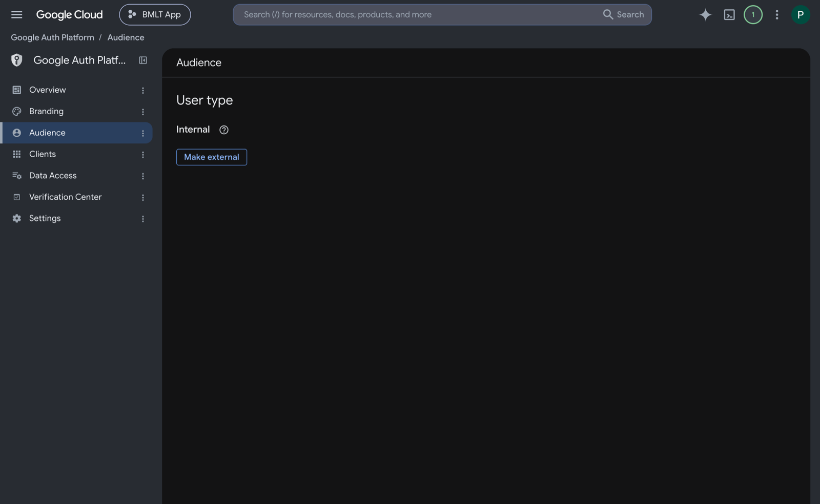Open more options for Audience

(143, 134)
